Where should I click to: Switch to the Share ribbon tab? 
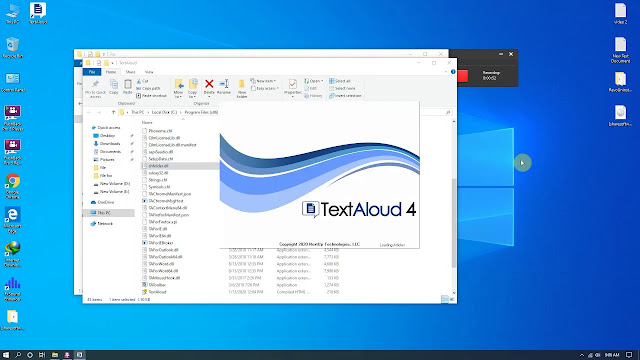click(130, 72)
